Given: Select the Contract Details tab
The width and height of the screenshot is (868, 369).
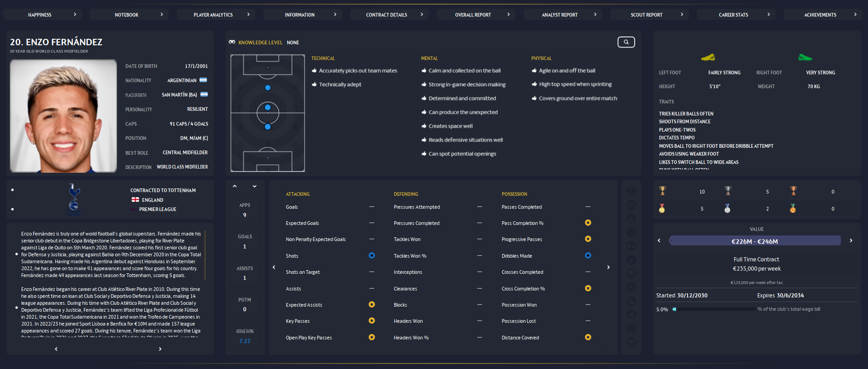Looking at the screenshot, I should pos(390,15).
